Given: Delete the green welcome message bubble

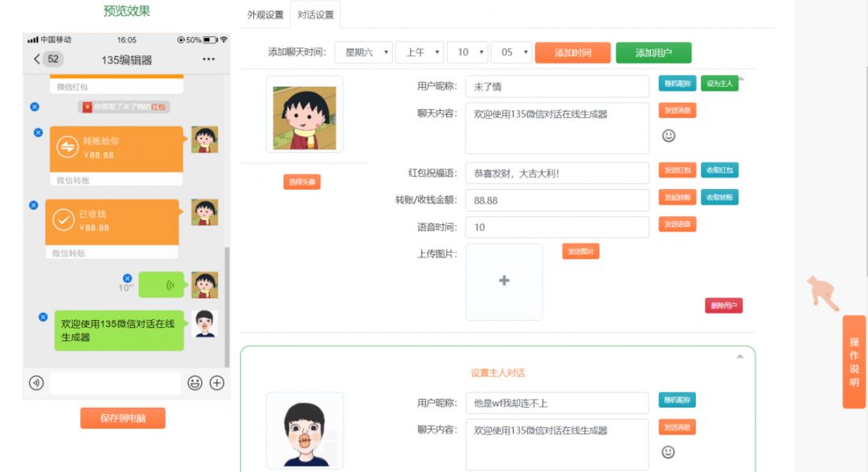Looking at the screenshot, I should pyautogui.click(x=43, y=317).
